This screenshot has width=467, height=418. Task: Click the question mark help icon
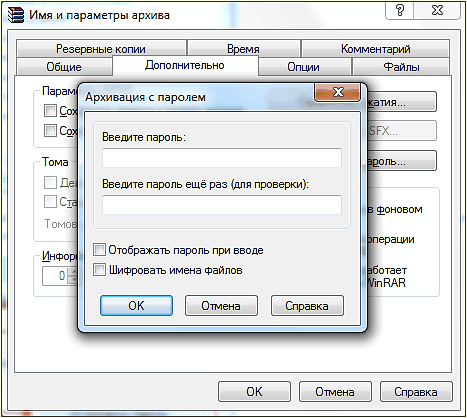pos(400,10)
